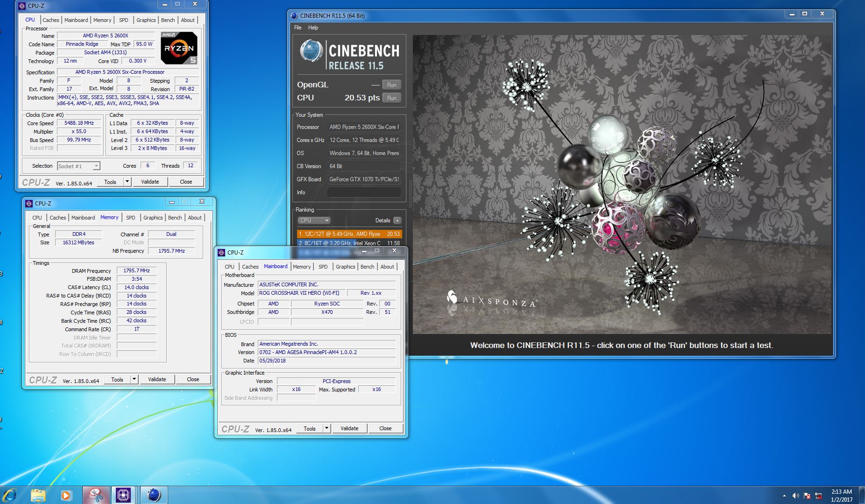The height and width of the screenshot is (504, 865).
Task: Click Close button in top CPU-Z window
Action: click(186, 182)
